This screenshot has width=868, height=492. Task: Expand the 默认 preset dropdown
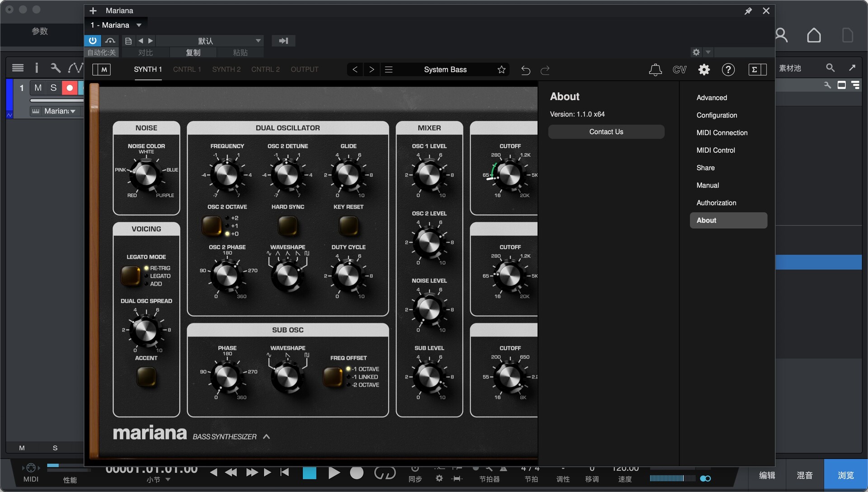[x=258, y=41]
